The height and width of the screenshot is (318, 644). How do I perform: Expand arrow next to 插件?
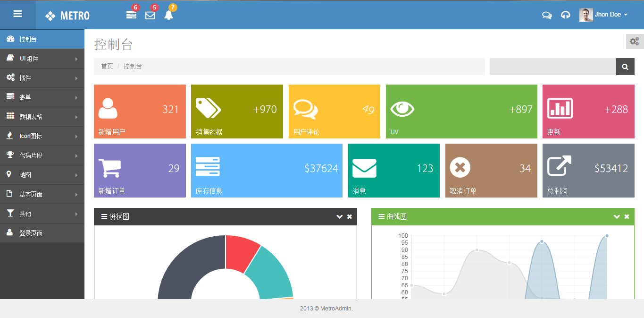click(x=76, y=78)
